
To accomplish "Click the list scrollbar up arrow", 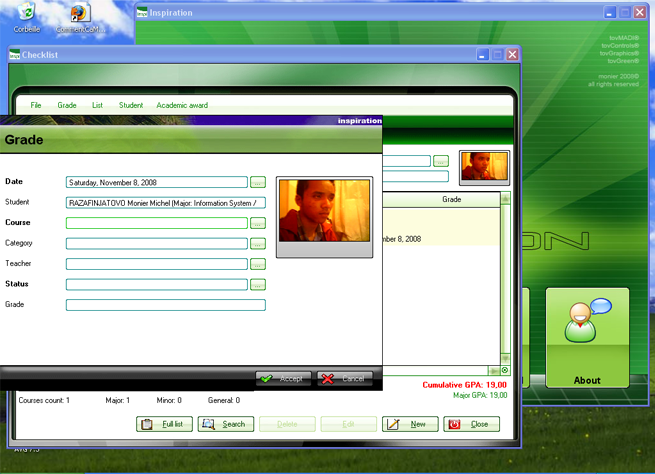I will coord(505,200).
